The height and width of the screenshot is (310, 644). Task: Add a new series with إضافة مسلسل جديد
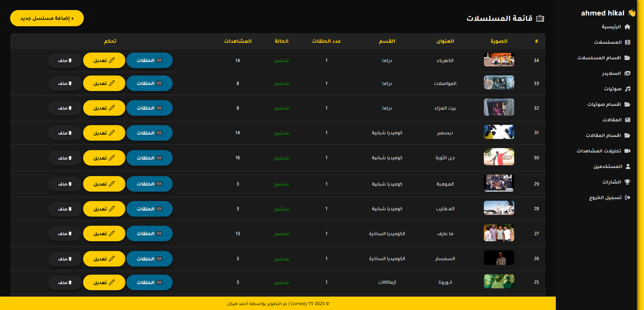[x=47, y=18]
